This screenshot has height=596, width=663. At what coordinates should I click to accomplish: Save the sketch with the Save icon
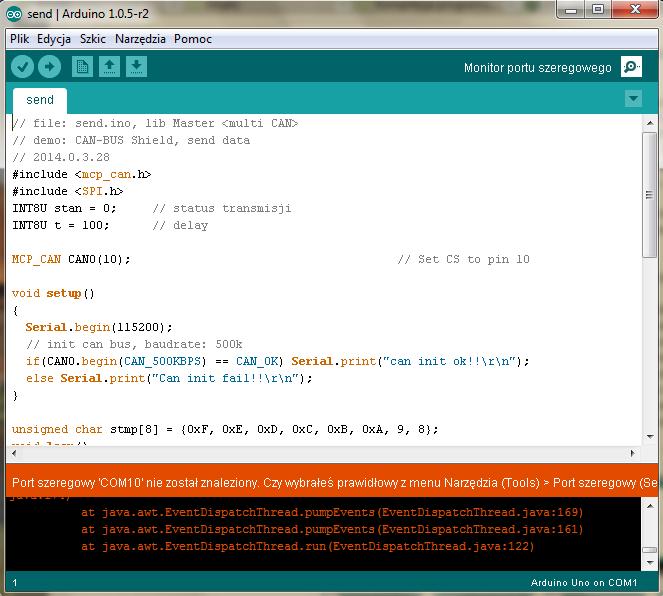(x=137, y=67)
